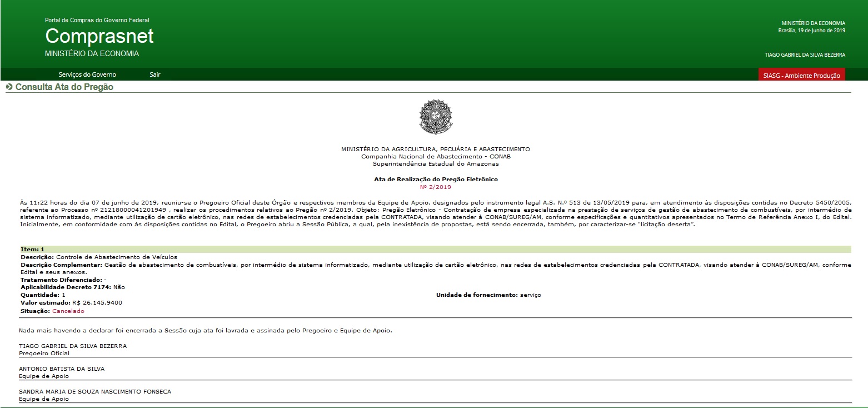Viewport: 868px width, 408px height.
Task: Click the Sair menu option
Action: coord(154,74)
